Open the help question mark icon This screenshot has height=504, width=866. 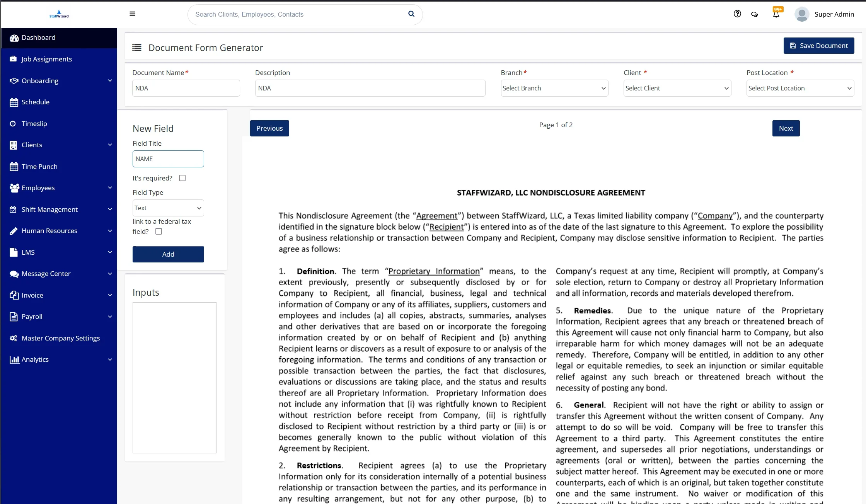tap(737, 14)
